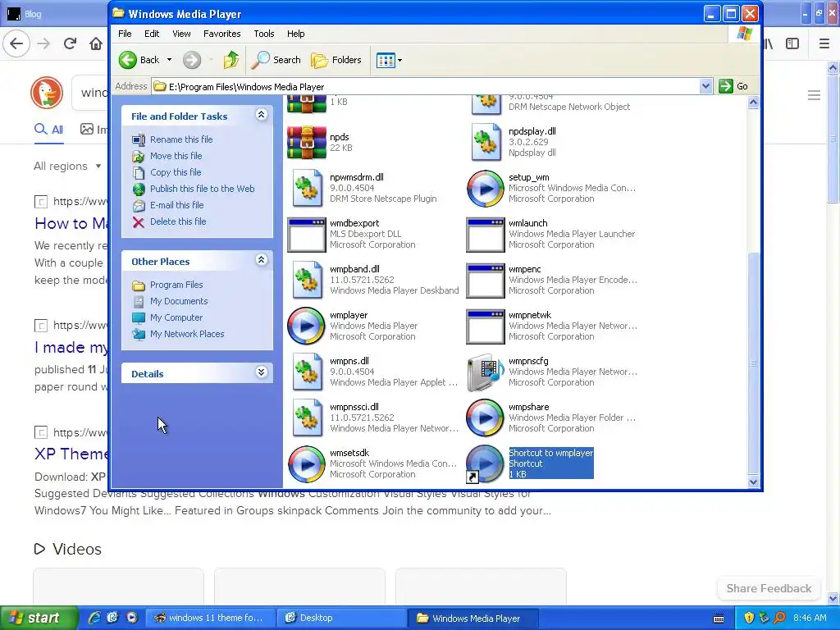Viewport: 840px width, 630px height.
Task: Collapse the File and Folder Tasks panel
Action: (262, 115)
